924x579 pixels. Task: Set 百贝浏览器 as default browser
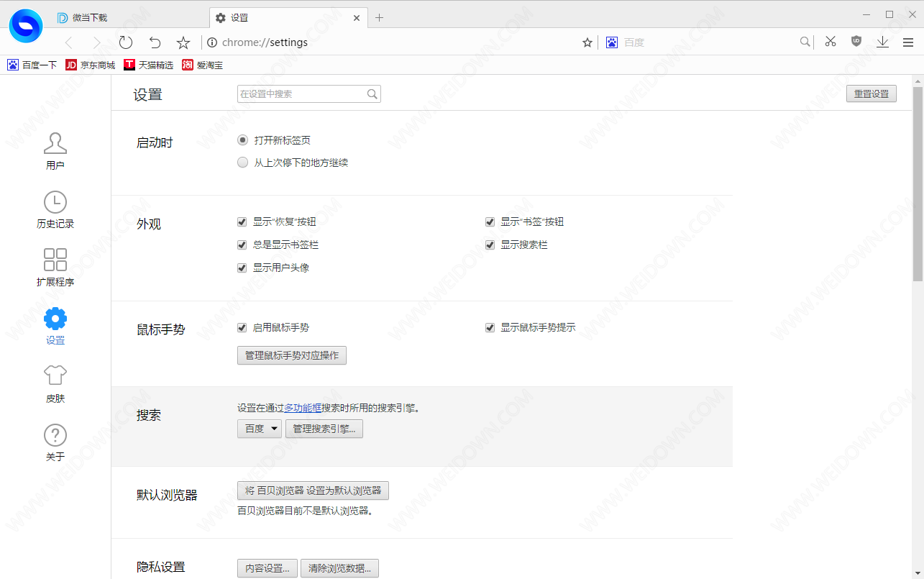click(313, 491)
